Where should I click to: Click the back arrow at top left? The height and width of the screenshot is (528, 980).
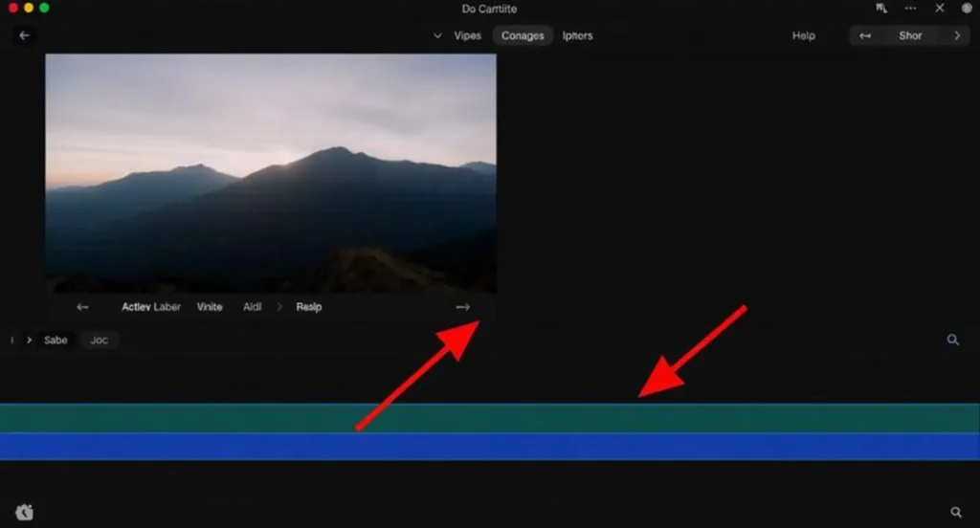pos(24,35)
